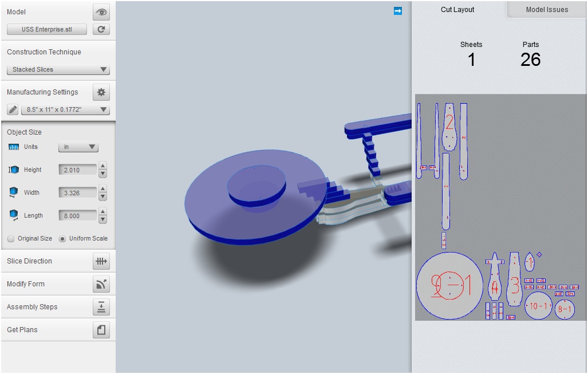Increase Height with up stepper arrow
Image resolution: width=588 pixels, height=374 pixels.
tap(102, 166)
